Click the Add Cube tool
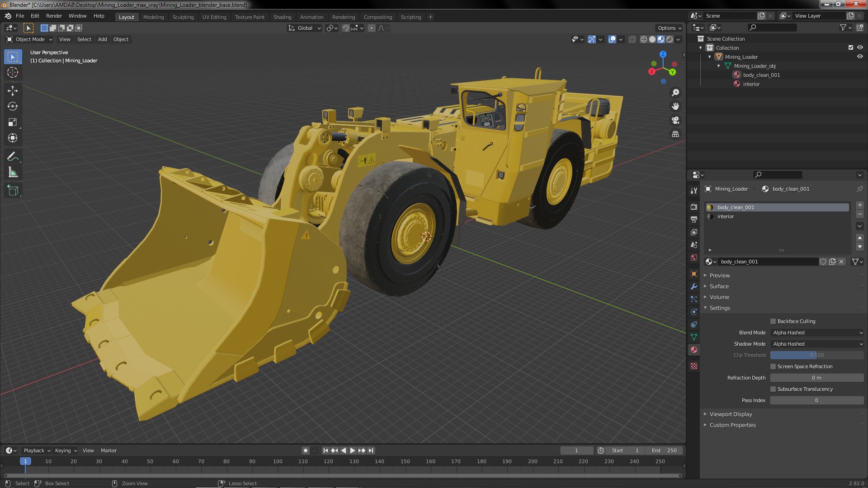The width and height of the screenshot is (868, 488). (13, 191)
